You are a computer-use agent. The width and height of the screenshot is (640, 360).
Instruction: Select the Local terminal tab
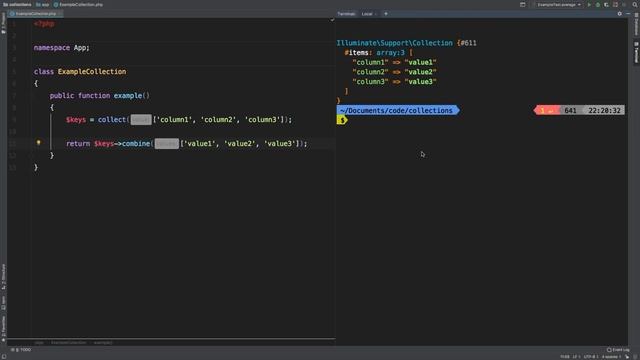pos(367,14)
